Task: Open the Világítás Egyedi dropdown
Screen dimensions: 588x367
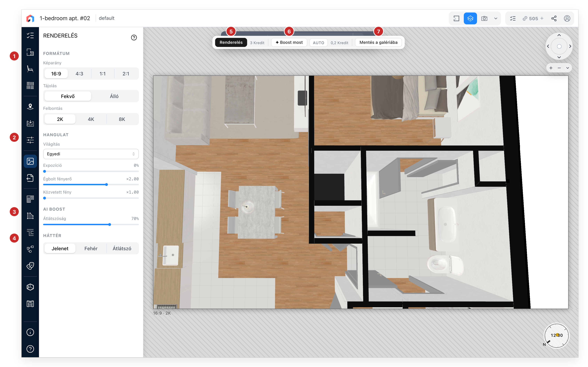Action: 91,154
